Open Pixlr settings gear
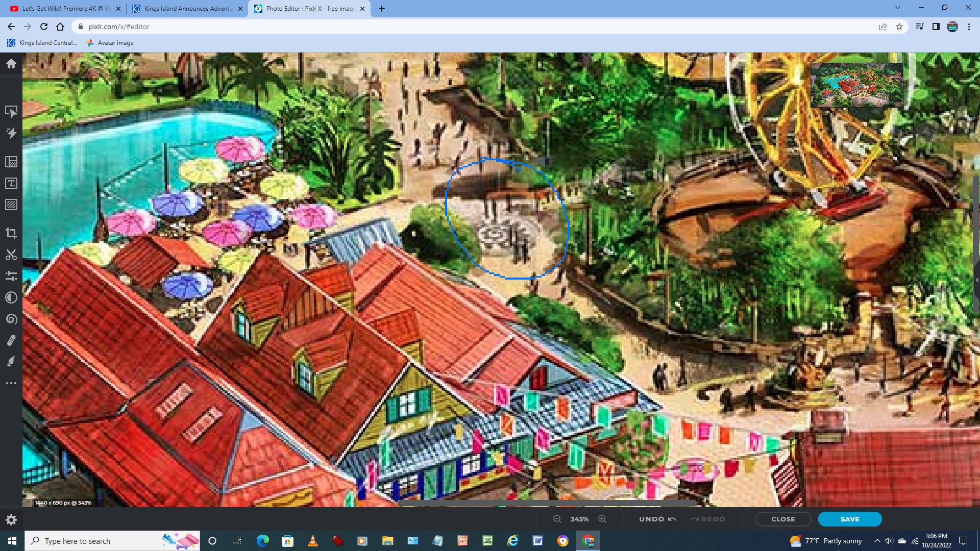Image resolution: width=980 pixels, height=551 pixels. pos(11,520)
